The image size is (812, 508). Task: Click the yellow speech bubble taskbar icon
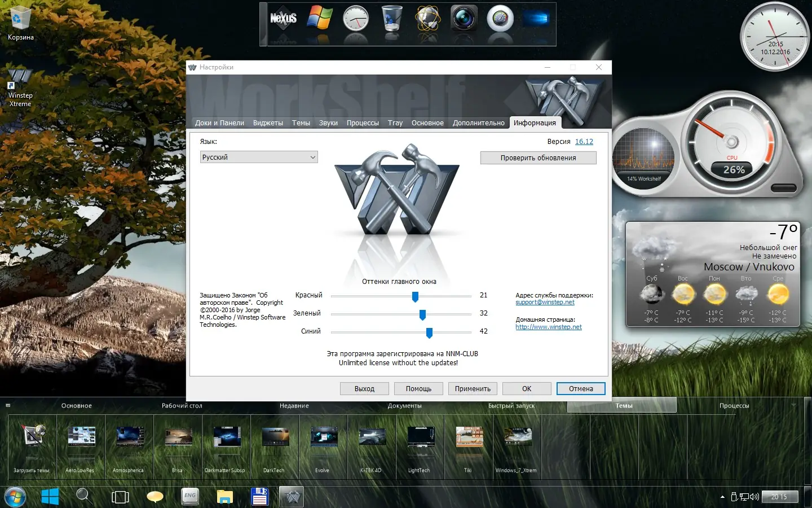click(155, 497)
